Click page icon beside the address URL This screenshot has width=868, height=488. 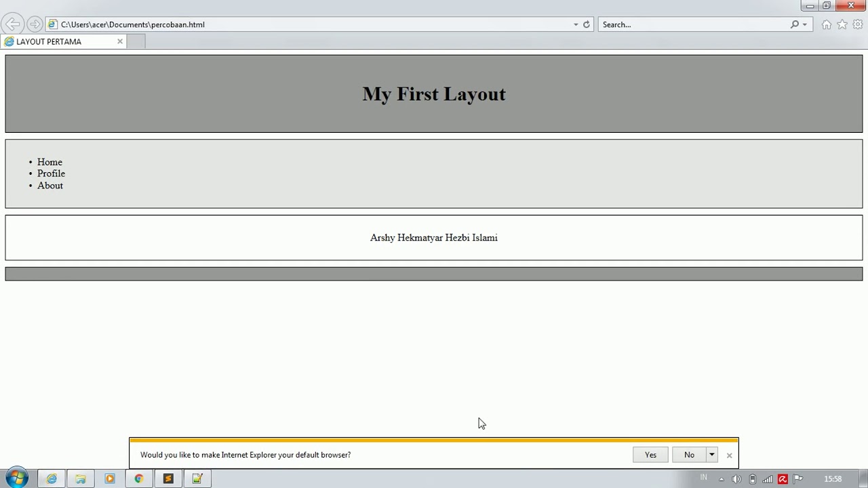(53, 24)
